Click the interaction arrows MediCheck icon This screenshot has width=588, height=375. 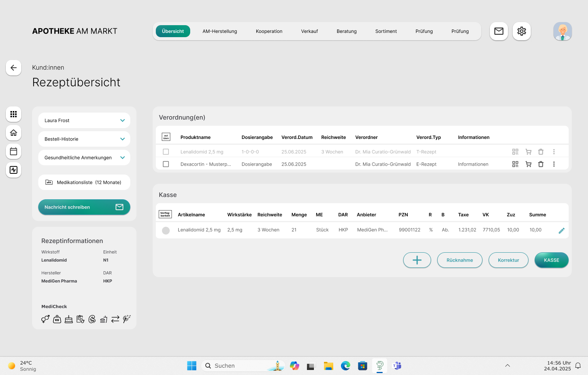115,319
